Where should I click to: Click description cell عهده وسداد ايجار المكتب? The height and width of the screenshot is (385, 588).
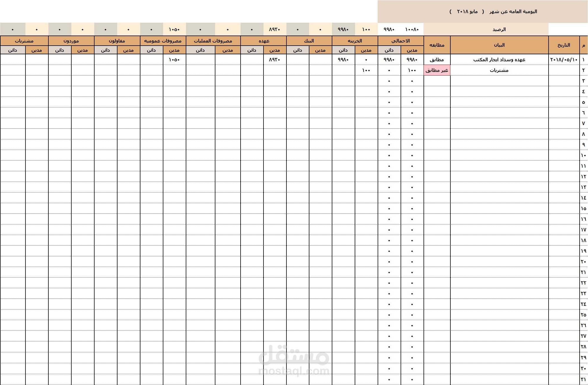[x=499, y=60]
